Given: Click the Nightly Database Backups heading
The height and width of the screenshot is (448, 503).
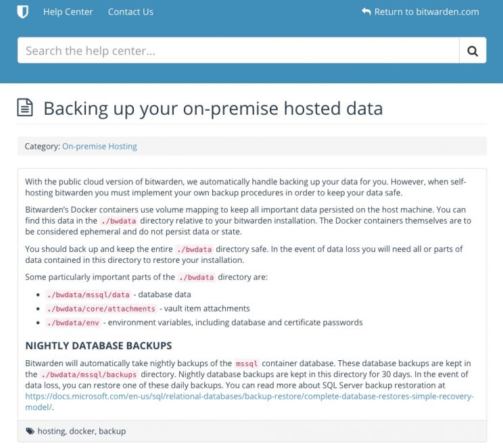Looking at the screenshot, I should [99, 346].
